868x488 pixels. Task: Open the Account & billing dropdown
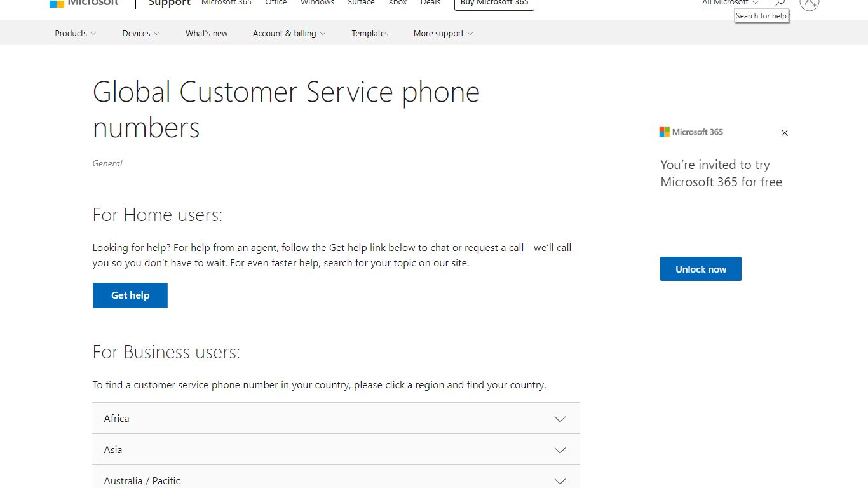point(289,34)
